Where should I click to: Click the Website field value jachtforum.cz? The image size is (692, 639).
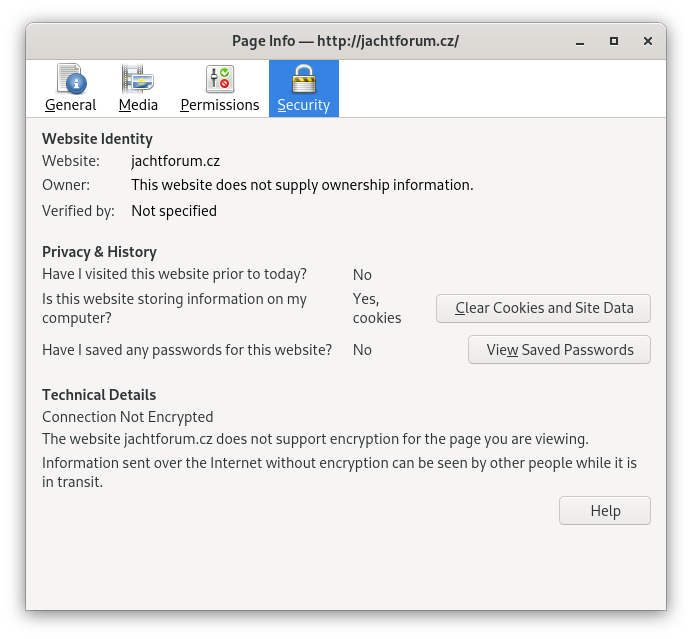pos(175,160)
